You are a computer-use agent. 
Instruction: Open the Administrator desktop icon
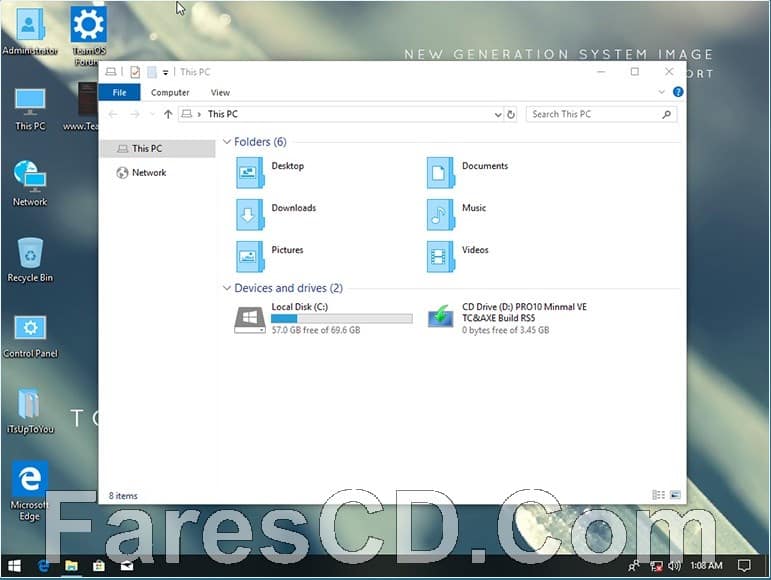point(30,30)
